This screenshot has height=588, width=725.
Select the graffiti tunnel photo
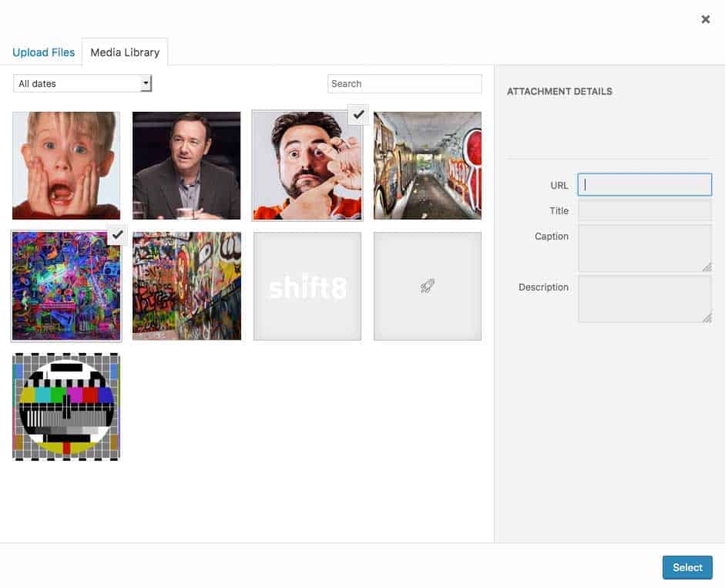(428, 166)
